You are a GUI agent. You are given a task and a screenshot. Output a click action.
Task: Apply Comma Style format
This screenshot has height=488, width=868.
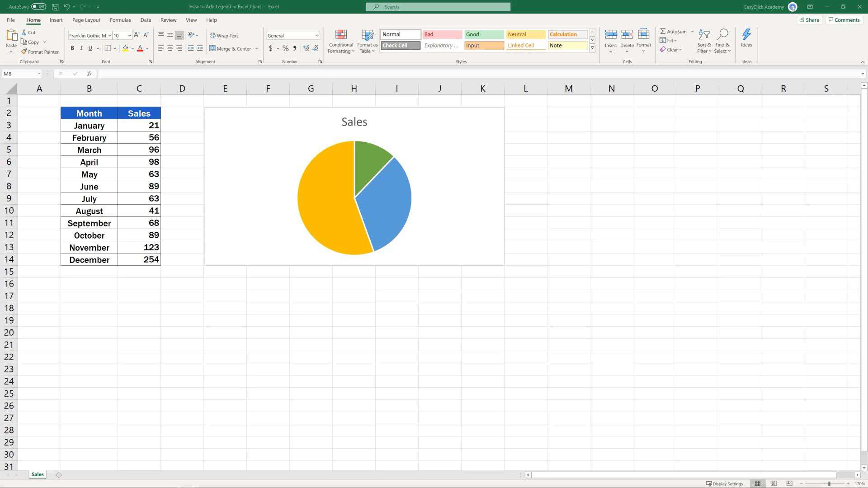(x=295, y=48)
